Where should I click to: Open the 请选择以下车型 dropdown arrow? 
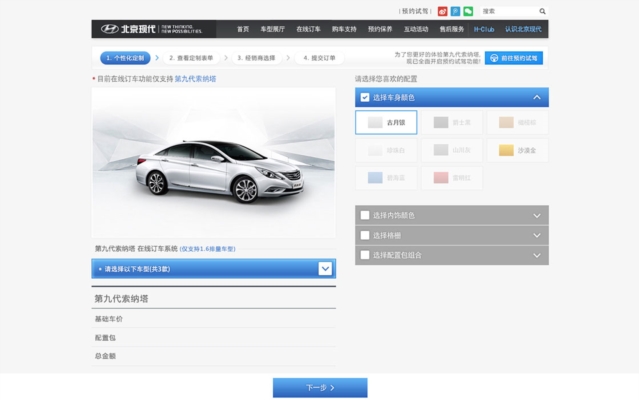[x=325, y=268]
